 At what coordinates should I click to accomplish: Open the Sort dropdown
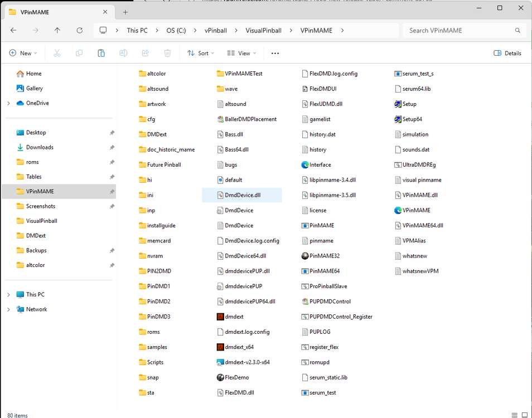(201, 53)
